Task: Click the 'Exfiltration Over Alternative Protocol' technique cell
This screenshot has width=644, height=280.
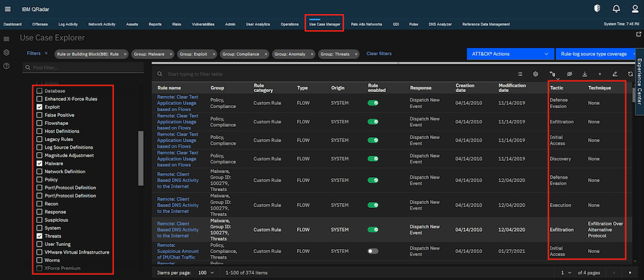Action: pyautogui.click(x=605, y=230)
